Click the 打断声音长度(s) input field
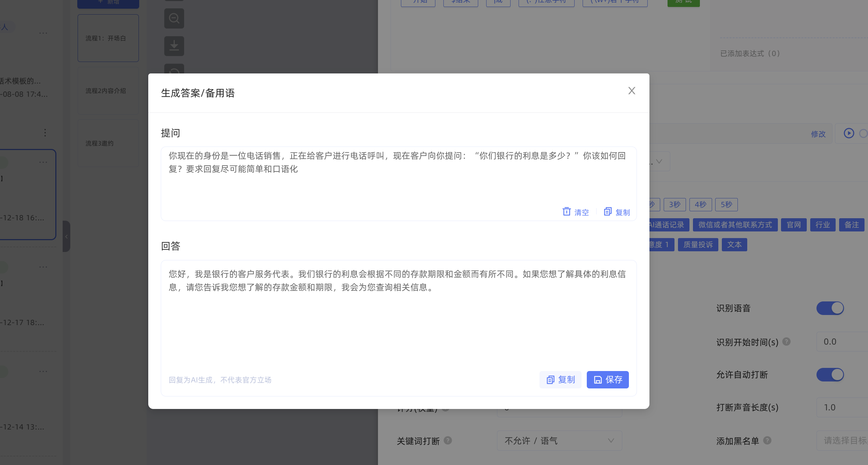This screenshot has width=868, height=465. (842, 408)
